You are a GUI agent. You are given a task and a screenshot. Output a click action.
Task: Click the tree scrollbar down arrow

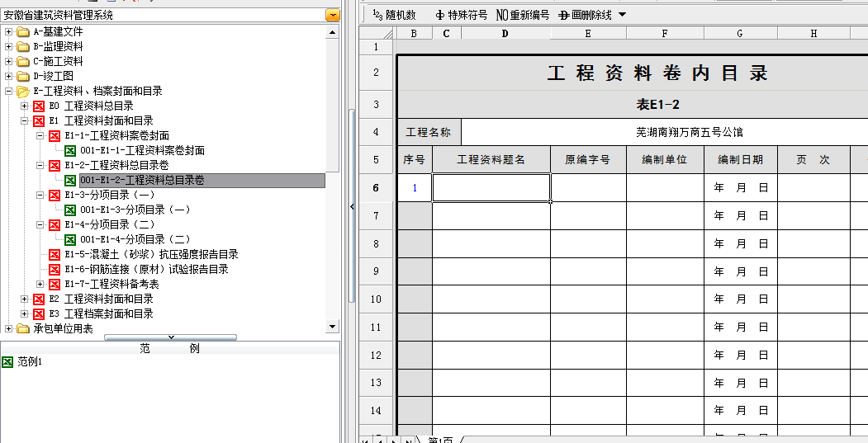pyautogui.click(x=333, y=326)
